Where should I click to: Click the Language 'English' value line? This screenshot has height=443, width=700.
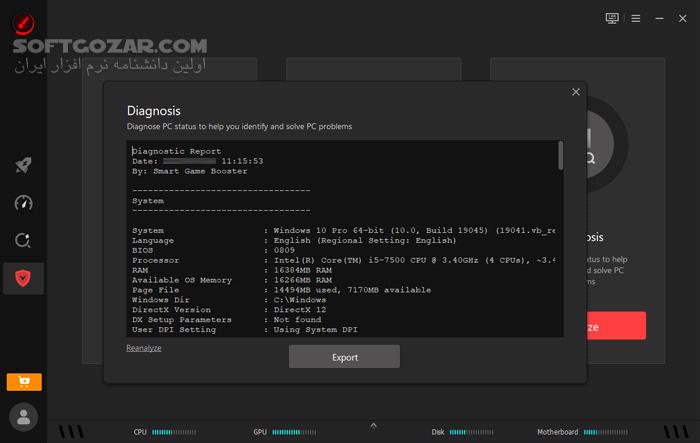click(x=365, y=240)
